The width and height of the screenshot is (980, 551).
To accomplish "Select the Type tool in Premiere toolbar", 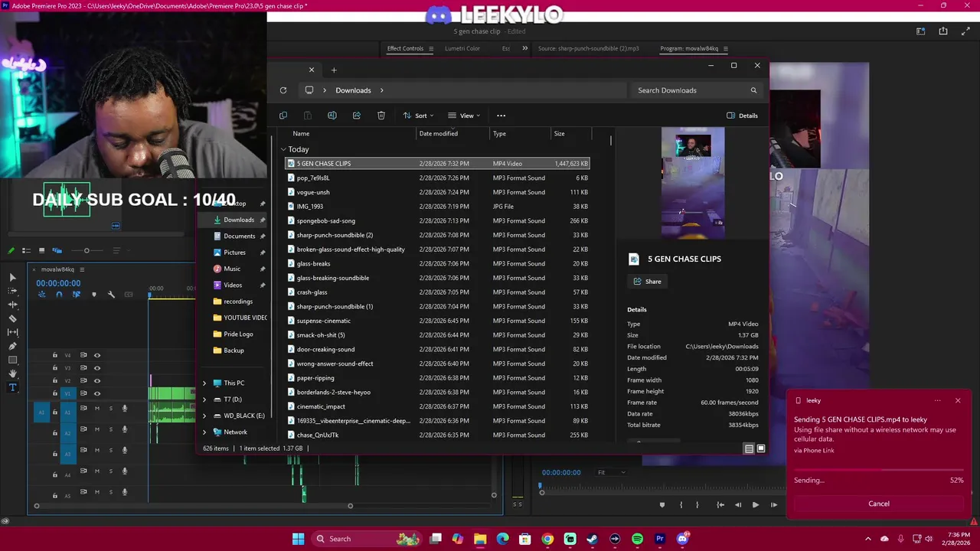I will click(12, 387).
